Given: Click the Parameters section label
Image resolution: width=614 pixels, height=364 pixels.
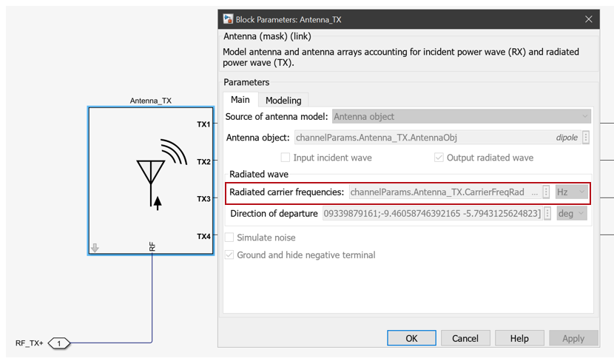Looking at the screenshot, I should 246,82.
